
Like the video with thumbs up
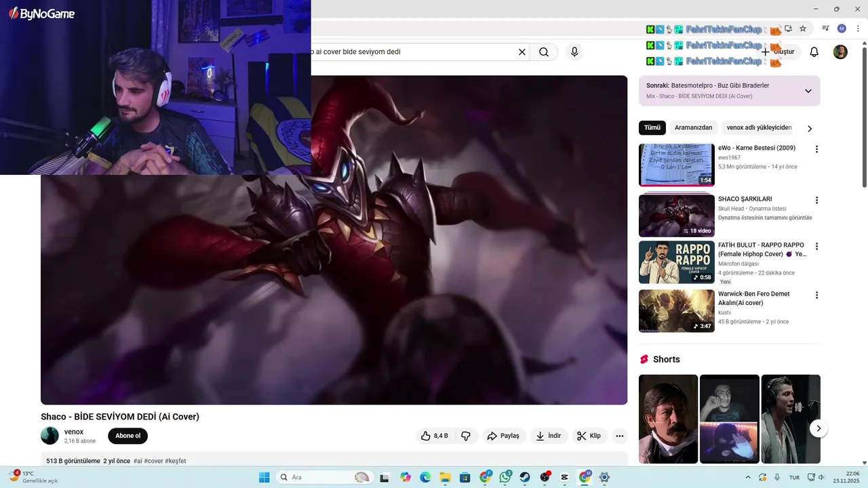click(x=434, y=436)
